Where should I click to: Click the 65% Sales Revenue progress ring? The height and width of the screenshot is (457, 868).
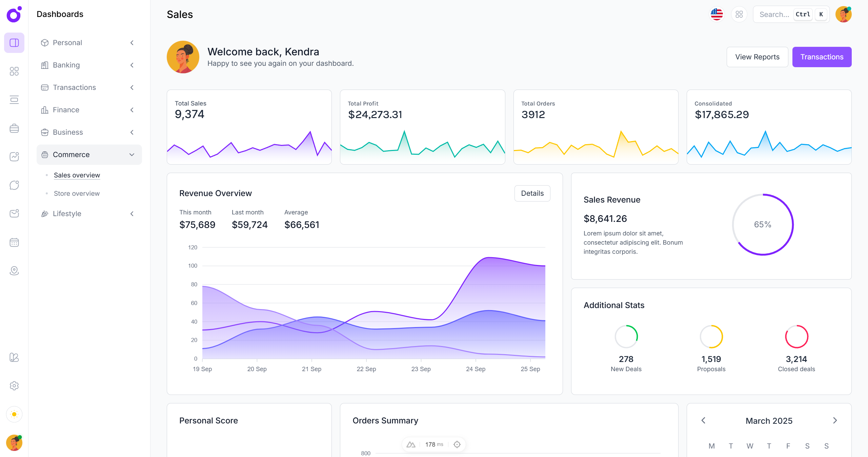coord(763,225)
